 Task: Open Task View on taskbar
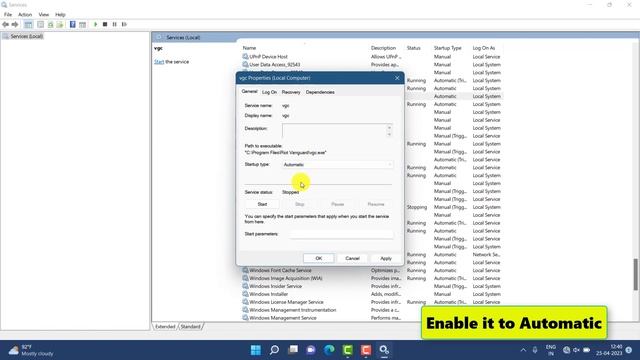(x=293, y=350)
